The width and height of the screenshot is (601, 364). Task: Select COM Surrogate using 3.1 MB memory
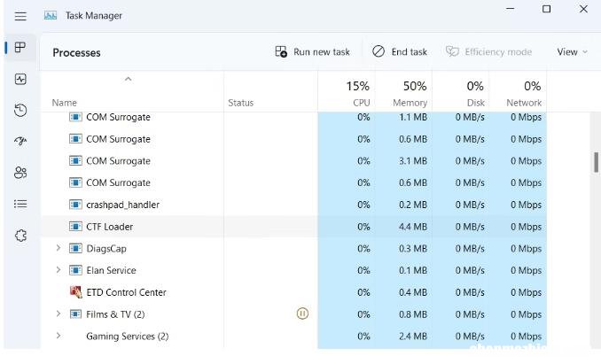[293, 161]
